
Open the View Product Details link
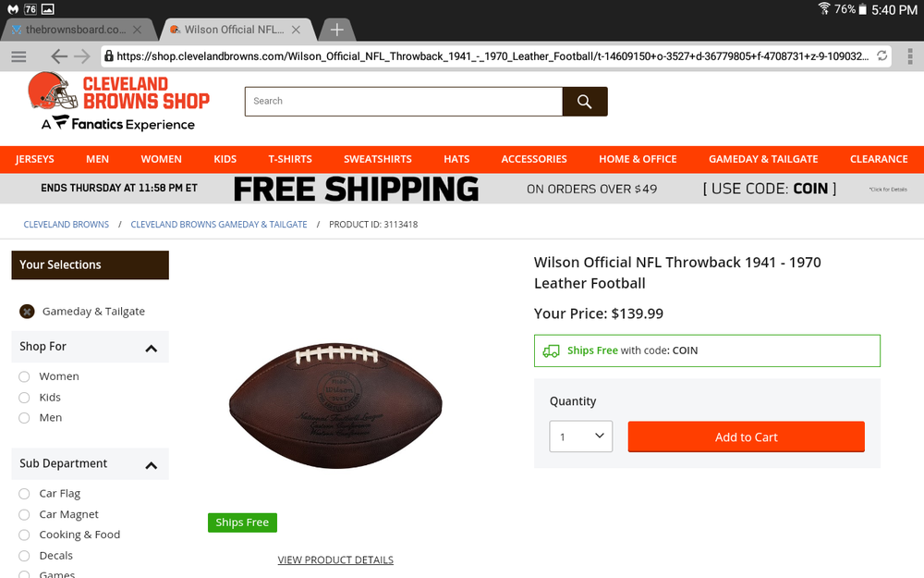[335, 560]
